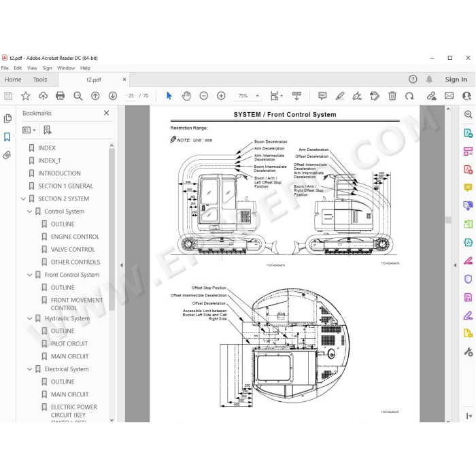
Task: Open More Tools wrench icon
Action: click(x=468, y=352)
